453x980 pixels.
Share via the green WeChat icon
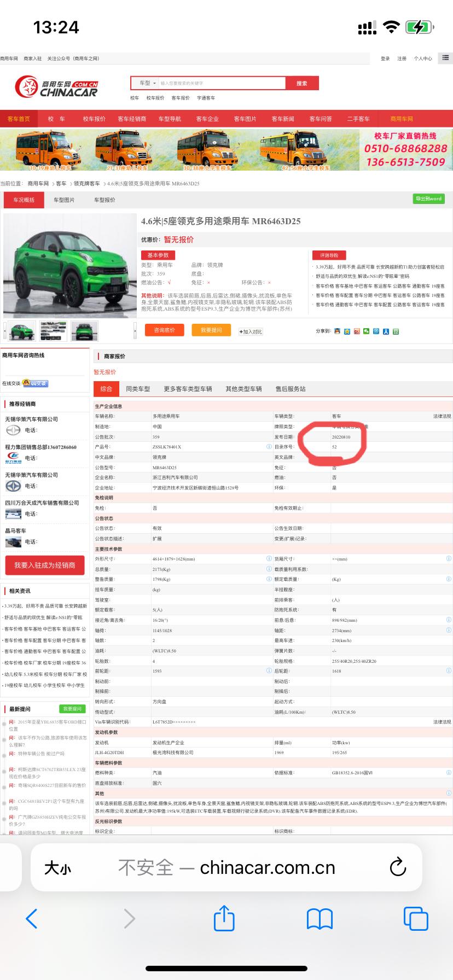click(x=367, y=331)
